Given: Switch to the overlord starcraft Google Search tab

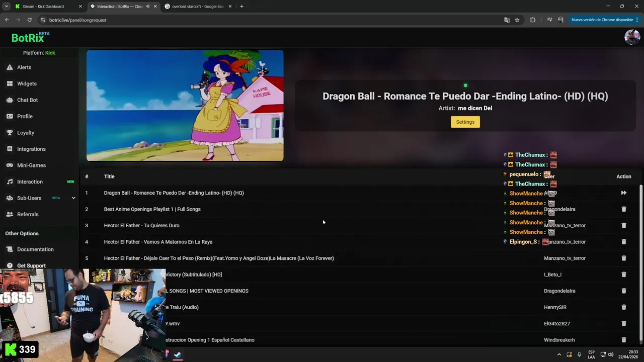Looking at the screenshot, I should pos(198,7).
